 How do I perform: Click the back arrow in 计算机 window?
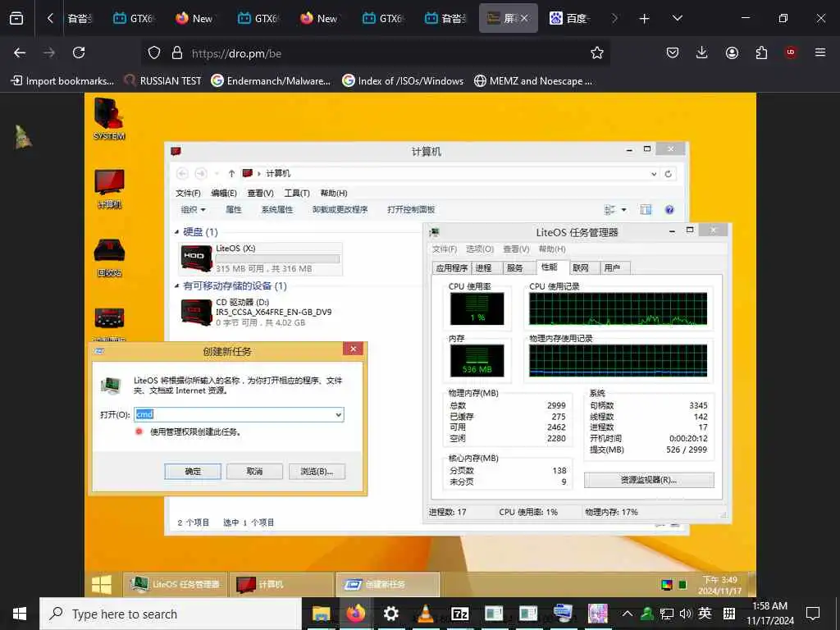tap(182, 174)
